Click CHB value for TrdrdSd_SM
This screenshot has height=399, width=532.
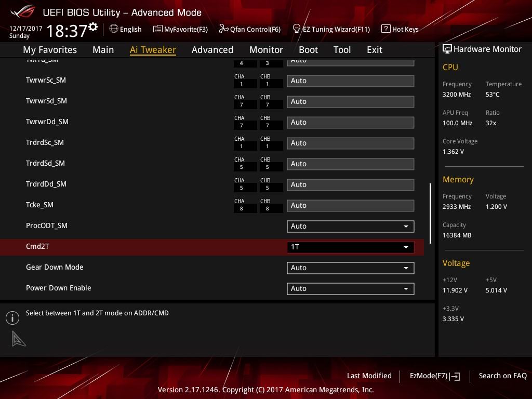pos(271,167)
